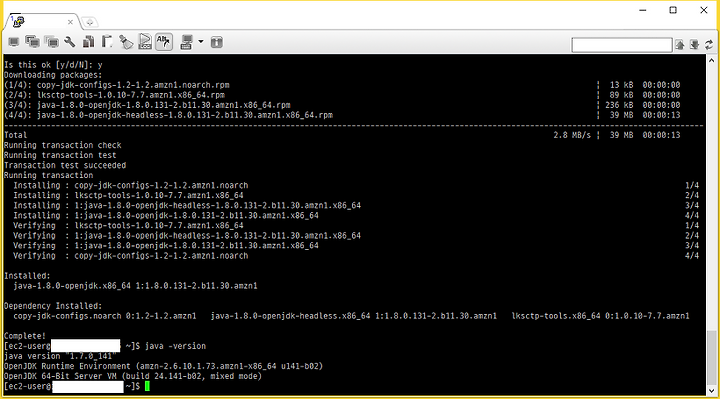
Task: Find previous match with the up arrow
Action: point(680,45)
